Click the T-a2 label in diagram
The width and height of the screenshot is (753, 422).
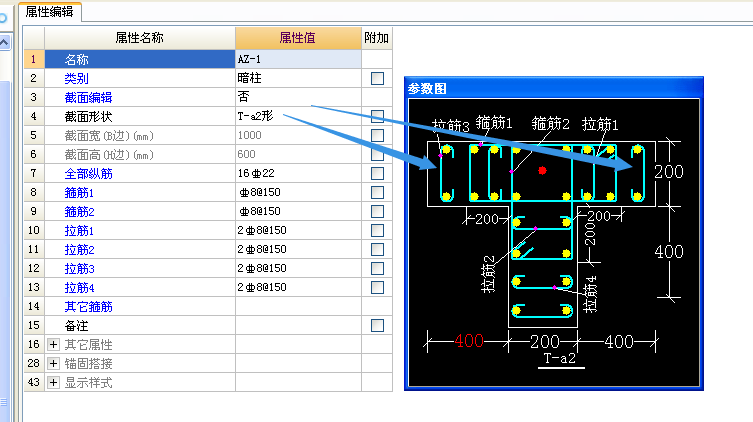coord(559,358)
